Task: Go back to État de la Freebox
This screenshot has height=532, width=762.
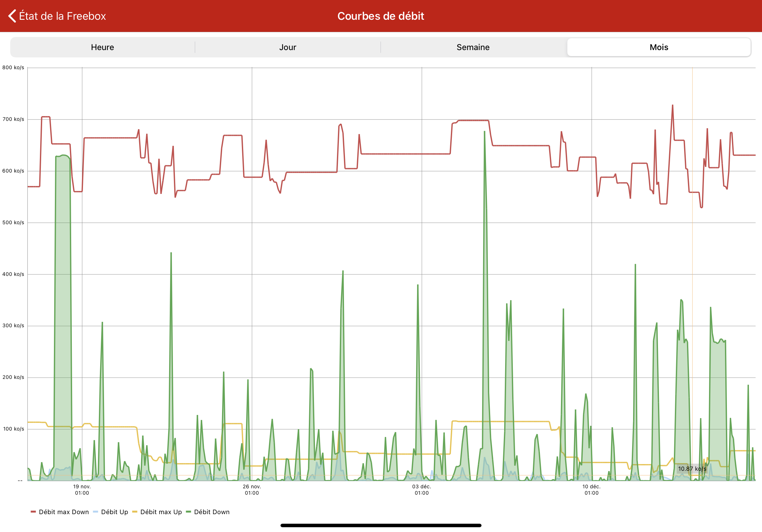Action: click(63, 16)
